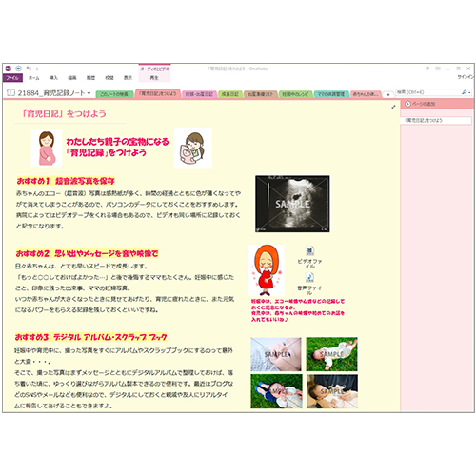Open the search scope dropdown arrow
The width and height of the screenshot is (476, 476).
[469, 92]
